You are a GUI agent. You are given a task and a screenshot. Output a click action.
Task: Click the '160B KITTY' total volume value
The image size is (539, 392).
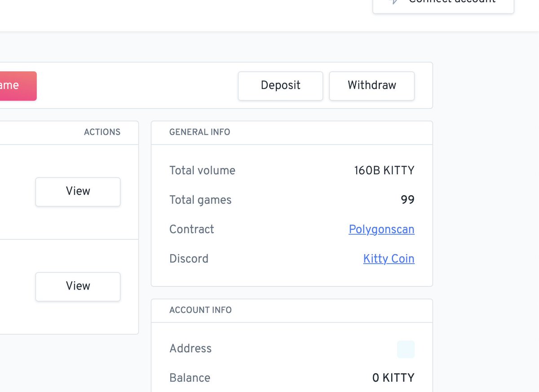[x=384, y=171]
